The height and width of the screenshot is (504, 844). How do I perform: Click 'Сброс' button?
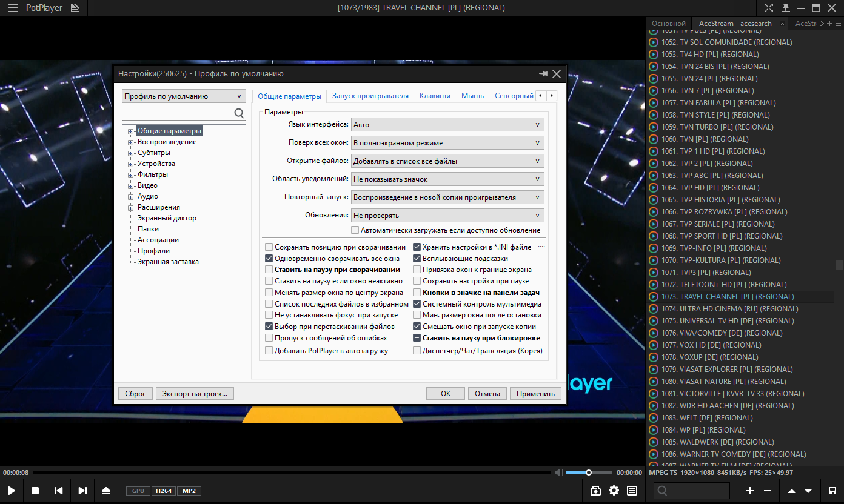click(135, 394)
